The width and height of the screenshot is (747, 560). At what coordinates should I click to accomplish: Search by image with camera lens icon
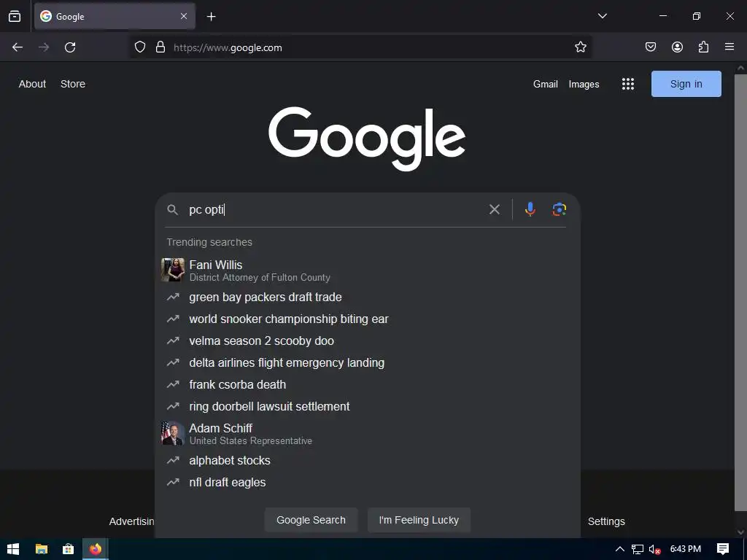click(560, 209)
